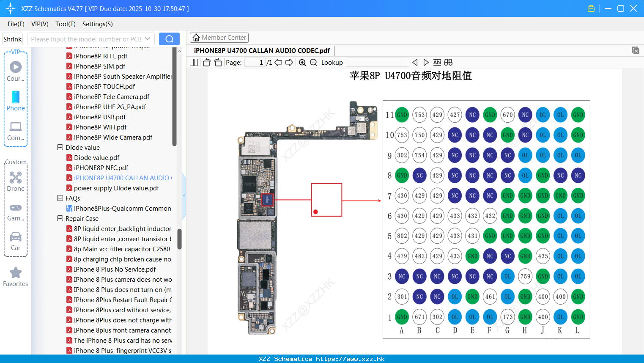Image resolution: width=644 pixels, height=363 pixels.
Task: Open Diode value.pdf
Action: tap(97, 157)
